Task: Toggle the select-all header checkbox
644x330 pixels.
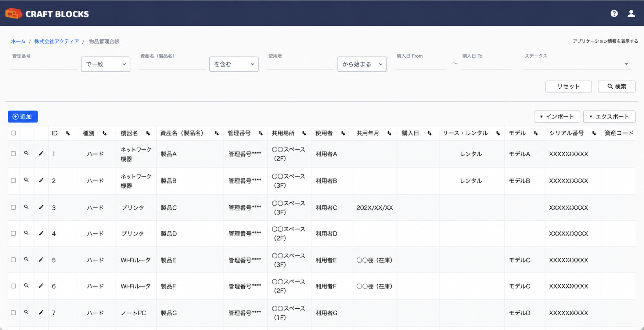Action: pos(14,133)
